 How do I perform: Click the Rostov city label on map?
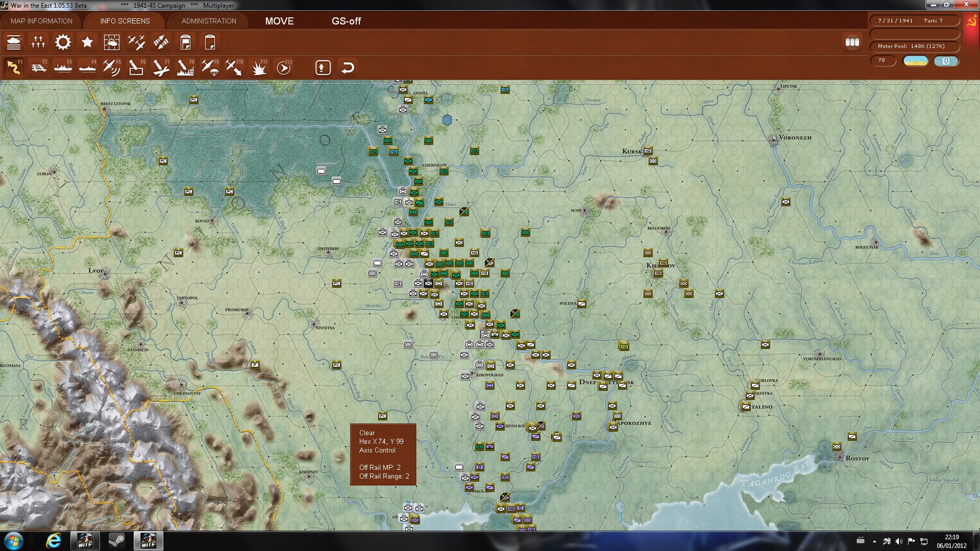pos(857,459)
